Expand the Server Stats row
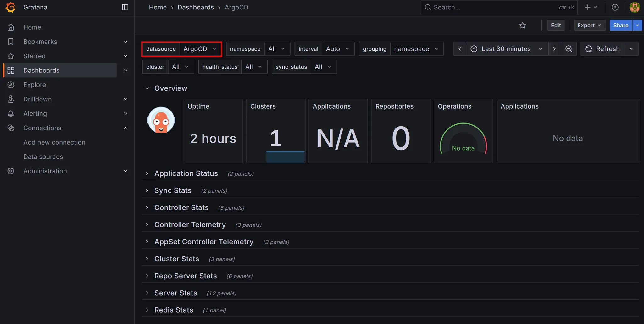This screenshot has height=324, width=644. click(147, 293)
